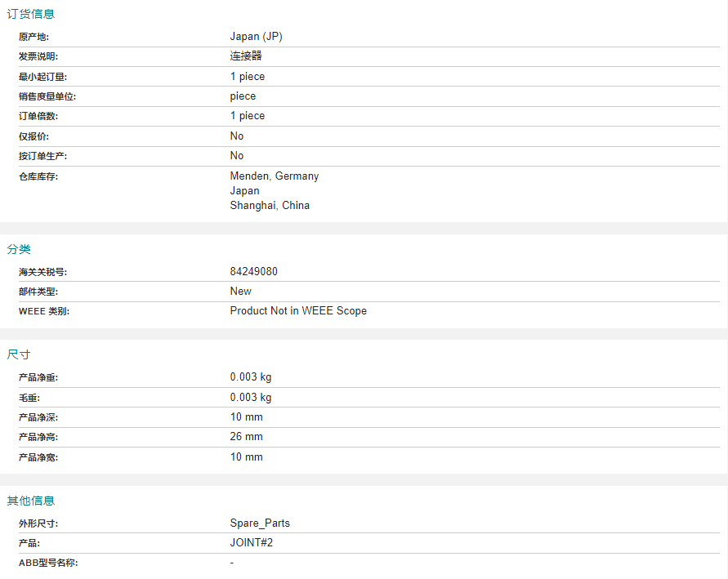Click the Spare_Parts value
The image size is (728, 579).
coord(260,523)
